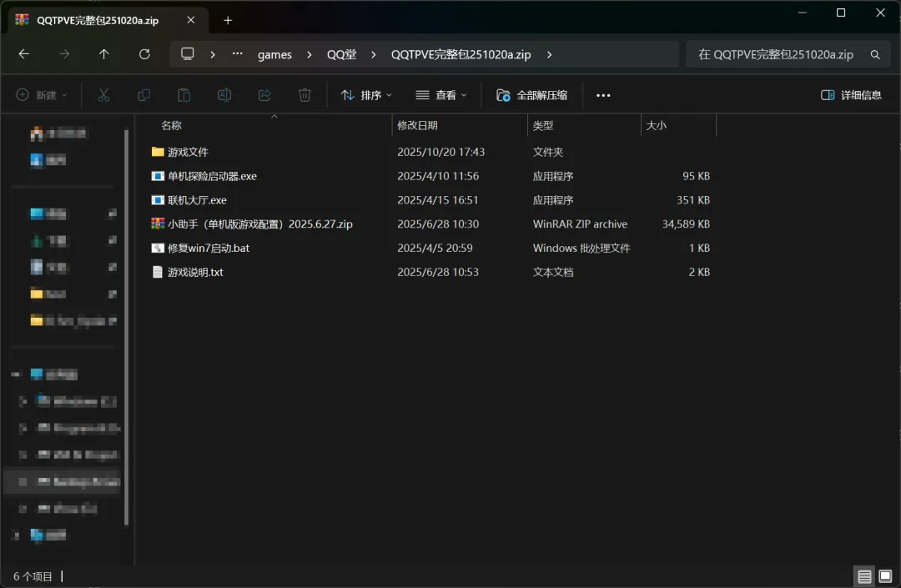Select 联机大厅.exe file

tap(197, 200)
